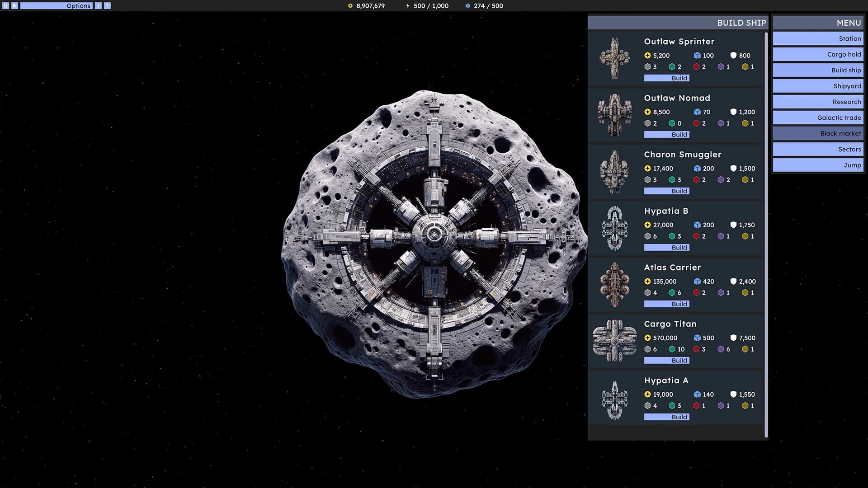Toggle the Black market panel
The width and height of the screenshot is (868, 488).
(817, 133)
